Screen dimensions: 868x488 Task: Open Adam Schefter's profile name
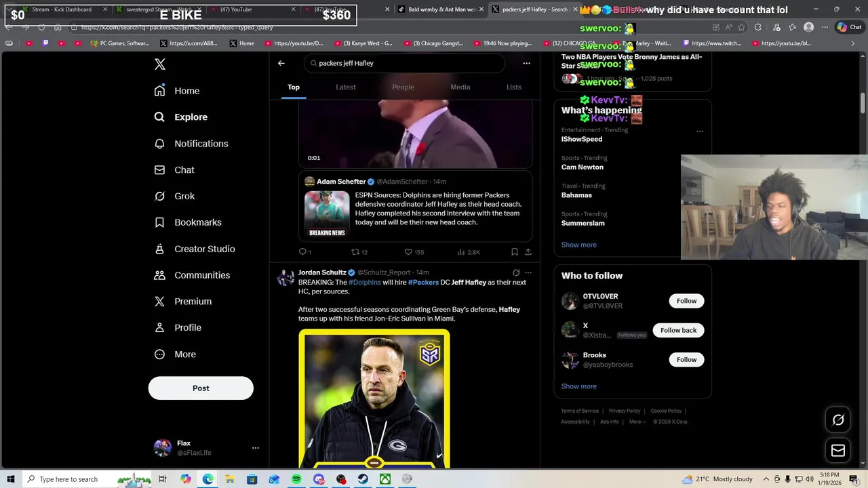pos(341,182)
